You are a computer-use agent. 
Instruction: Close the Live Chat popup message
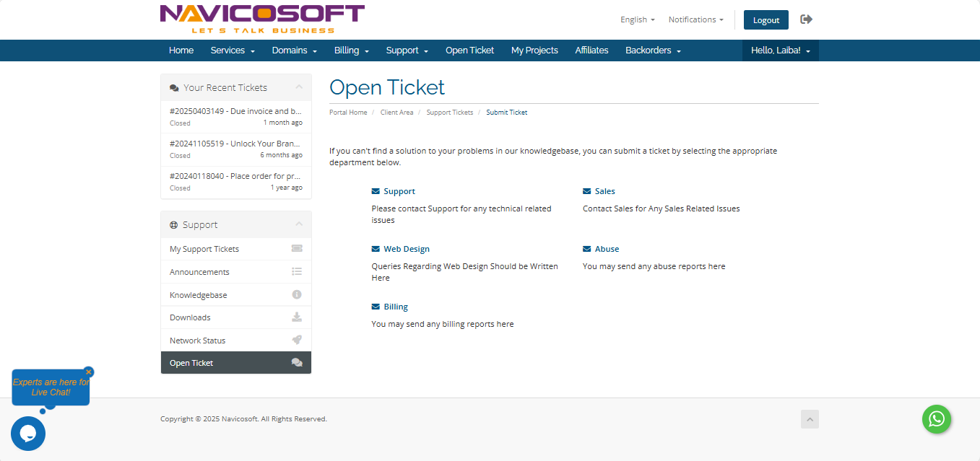pyautogui.click(x=89, y=372)
